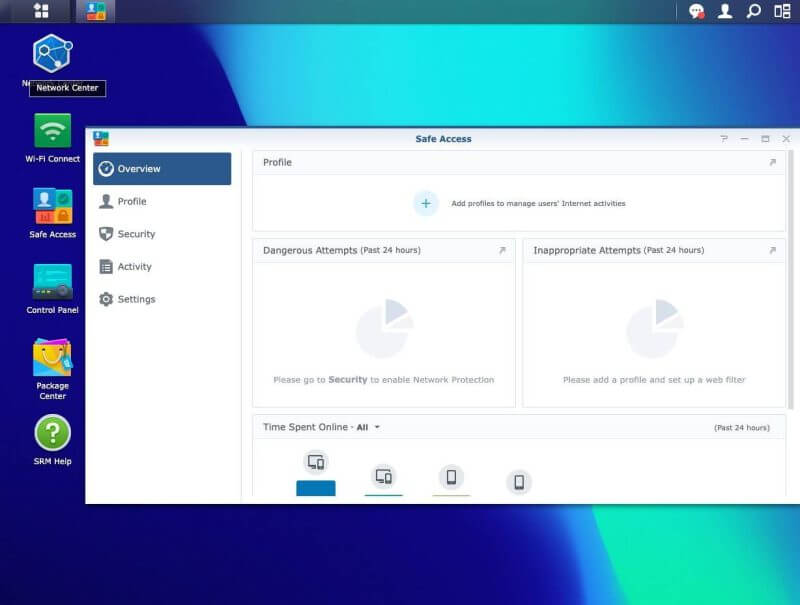Open Activity section in sidebar
800x605 pixels.
pos(162,267)
